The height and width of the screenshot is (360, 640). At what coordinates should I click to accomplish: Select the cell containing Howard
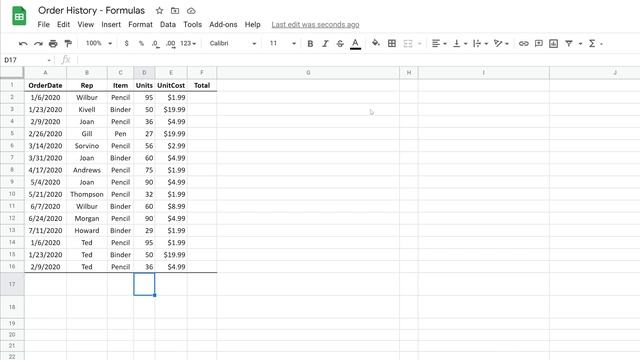click(87, 231)
